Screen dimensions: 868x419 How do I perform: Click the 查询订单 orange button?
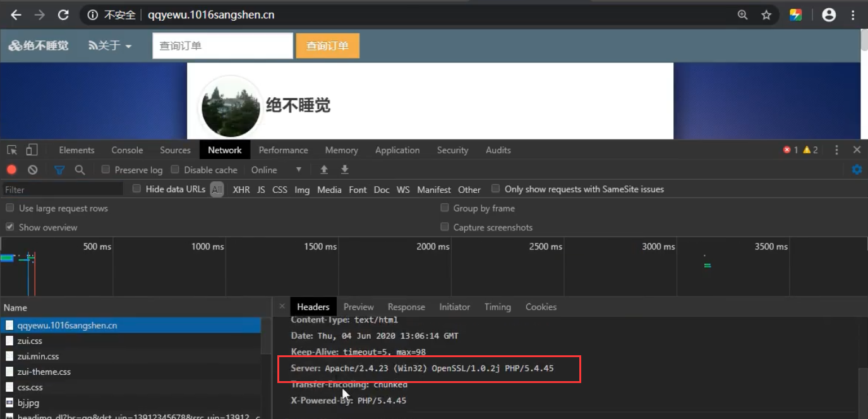[x=327, y=46]
